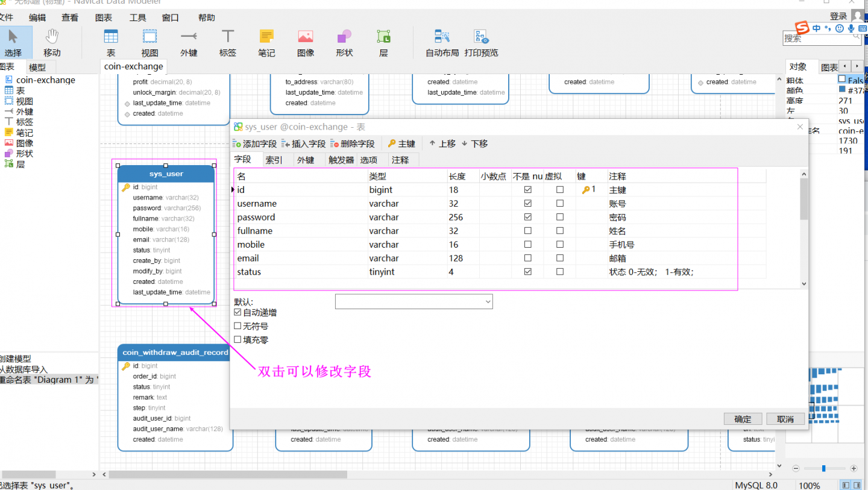Open the 默认 default value dropdown

(x=414, y=301)
